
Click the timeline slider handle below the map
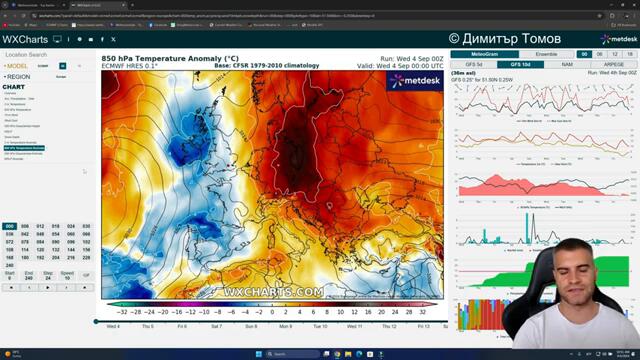click(96, 322)
